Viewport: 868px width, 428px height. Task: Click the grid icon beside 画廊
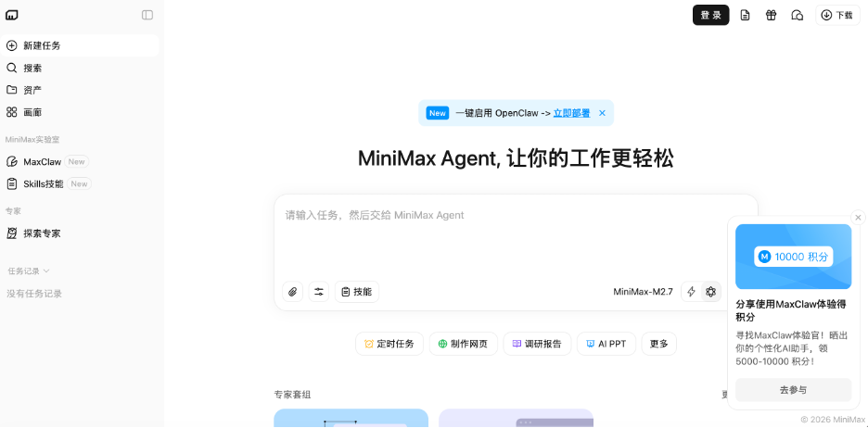[12, 112]
